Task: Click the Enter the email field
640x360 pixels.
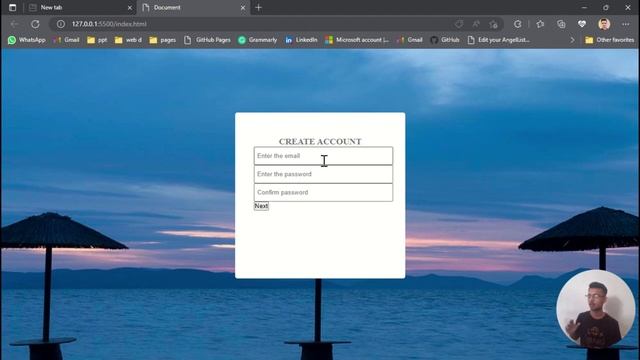Action: click(323, 156)
